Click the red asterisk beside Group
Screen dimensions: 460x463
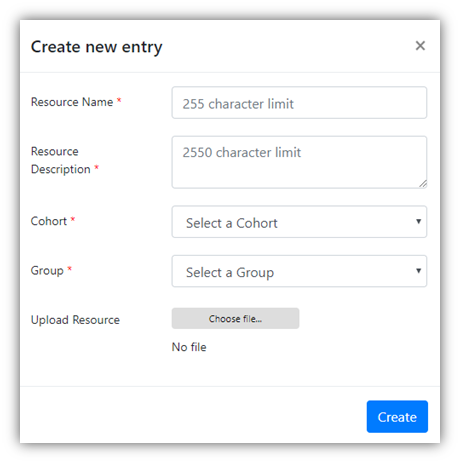pos(70,268)
